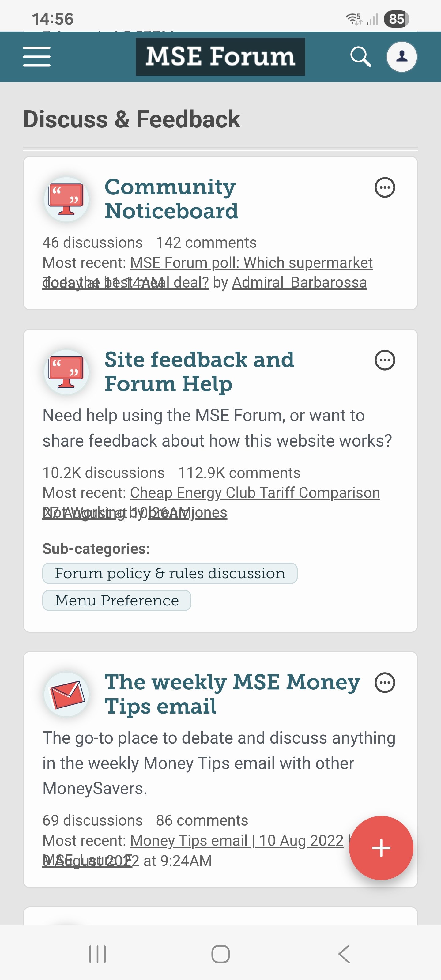Open the user profile avatar icon
The height and width of the screenshot is (980, 441).
pos(402,57)
